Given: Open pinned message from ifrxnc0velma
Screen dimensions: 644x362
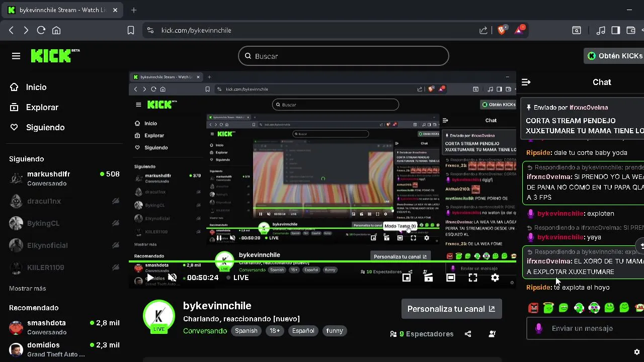Looking at the screenshot, I should pos(583,119).
